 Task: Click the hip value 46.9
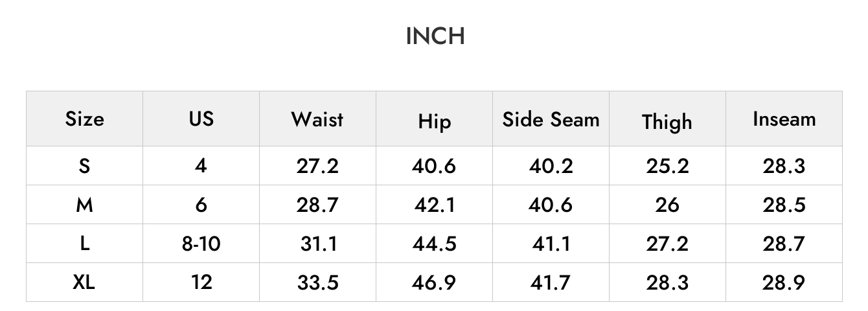pyautogui.click(x=434, y=282)
